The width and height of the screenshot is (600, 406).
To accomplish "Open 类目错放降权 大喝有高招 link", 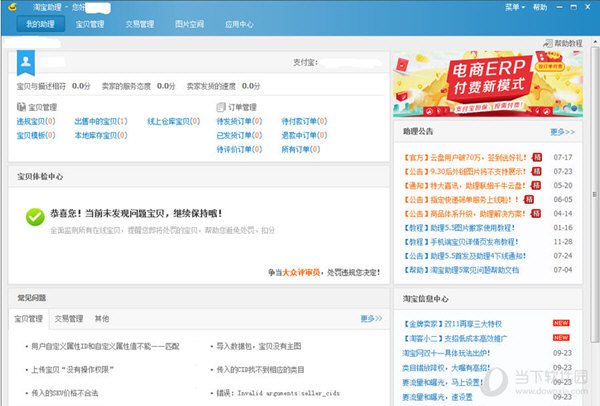I will point(446,368).
